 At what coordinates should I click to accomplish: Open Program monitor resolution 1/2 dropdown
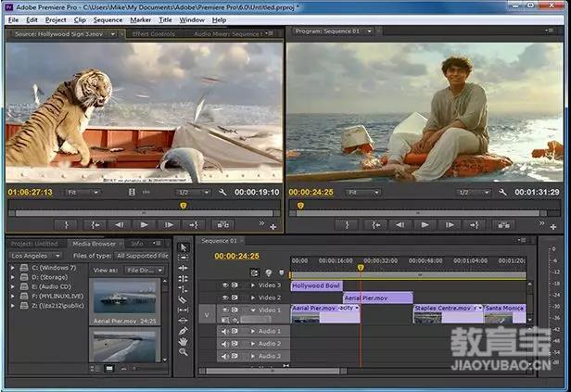(473, 192)
